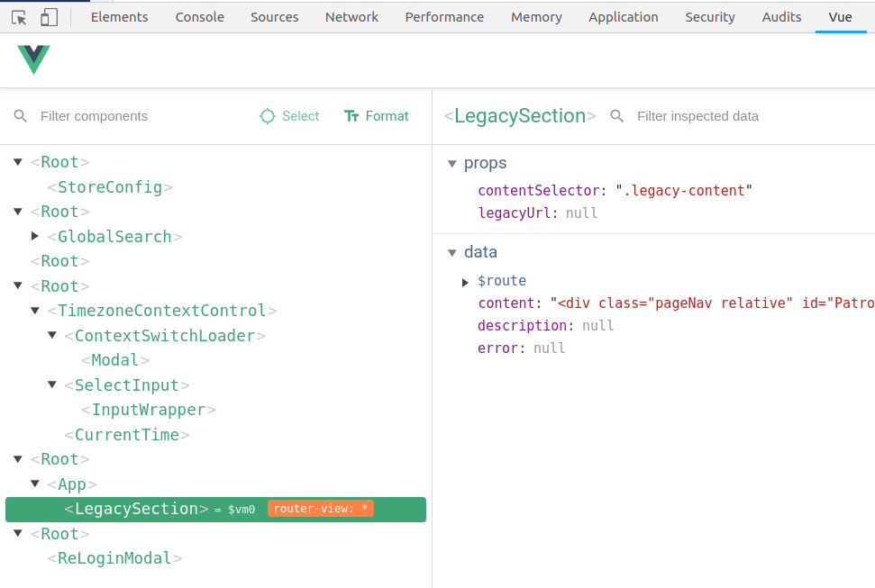This screenshot has height=588, width=875.
Task: Collapse the SelectInput node arrow
Action: 52,384
